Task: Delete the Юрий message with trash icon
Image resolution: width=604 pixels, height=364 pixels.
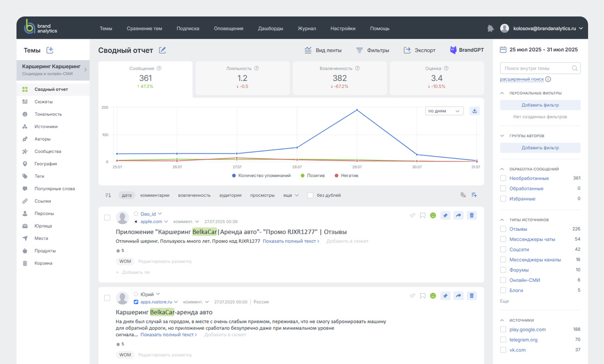Action: 472,296
